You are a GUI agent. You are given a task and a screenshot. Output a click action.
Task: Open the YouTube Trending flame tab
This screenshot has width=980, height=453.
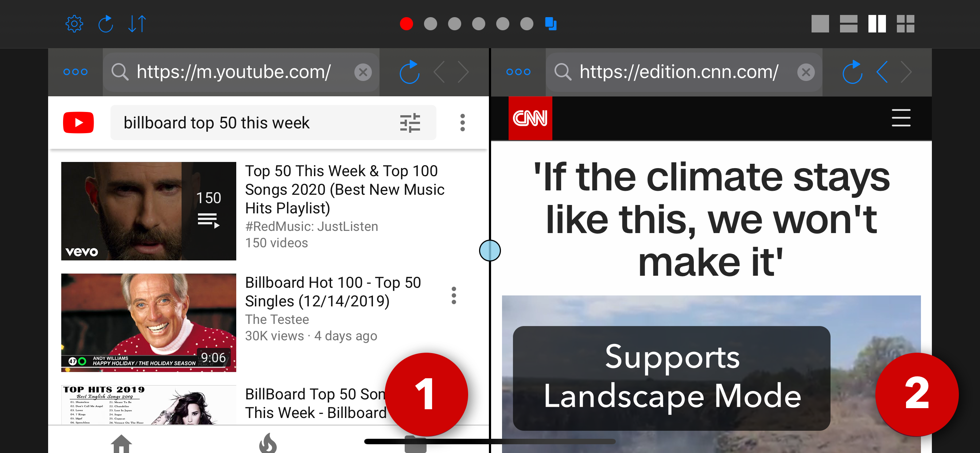click(268, 443)
